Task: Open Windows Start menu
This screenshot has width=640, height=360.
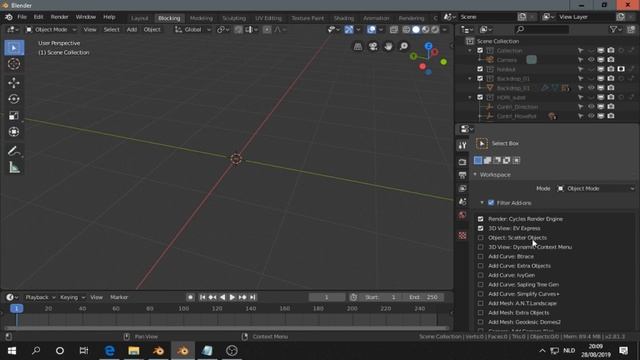Action: (11, 351)
